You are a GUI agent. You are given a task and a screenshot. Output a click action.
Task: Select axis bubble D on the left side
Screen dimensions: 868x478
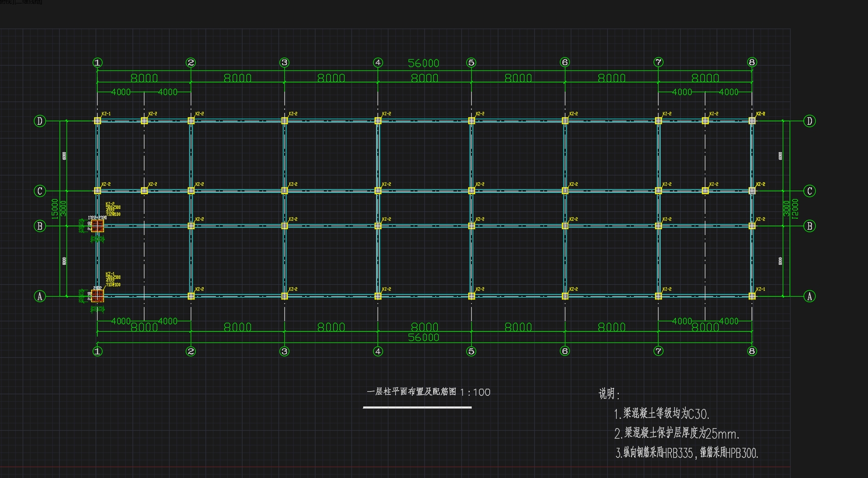click(40, 121)
